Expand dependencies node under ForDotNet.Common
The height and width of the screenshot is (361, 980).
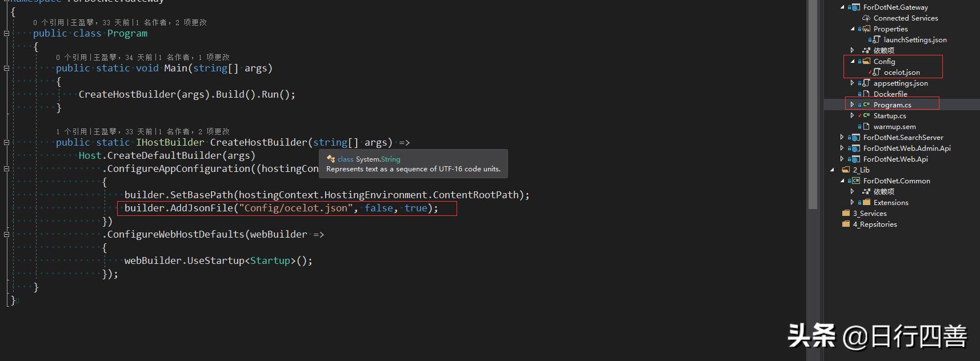click(x=853, y=192)
